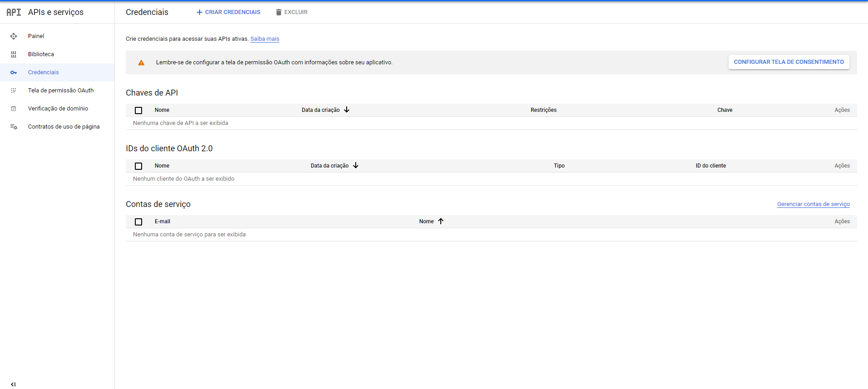Open Contratos de uso de página
This screenshot has height=389, width=868.
[57, 127]
